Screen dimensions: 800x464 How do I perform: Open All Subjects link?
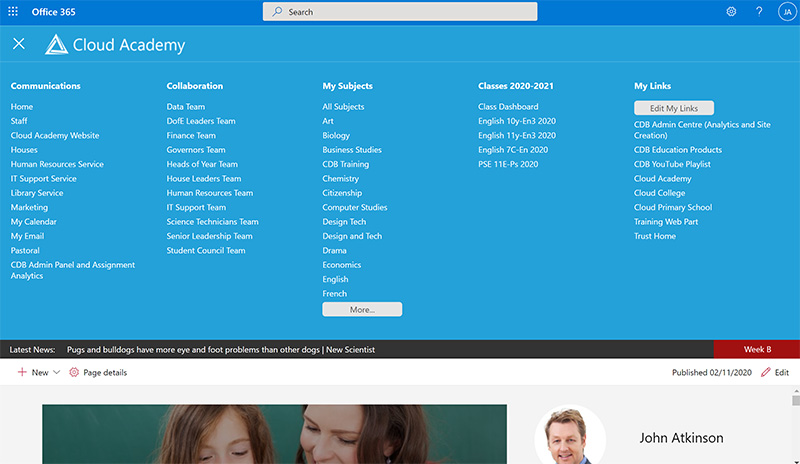[x=343, y=107]
